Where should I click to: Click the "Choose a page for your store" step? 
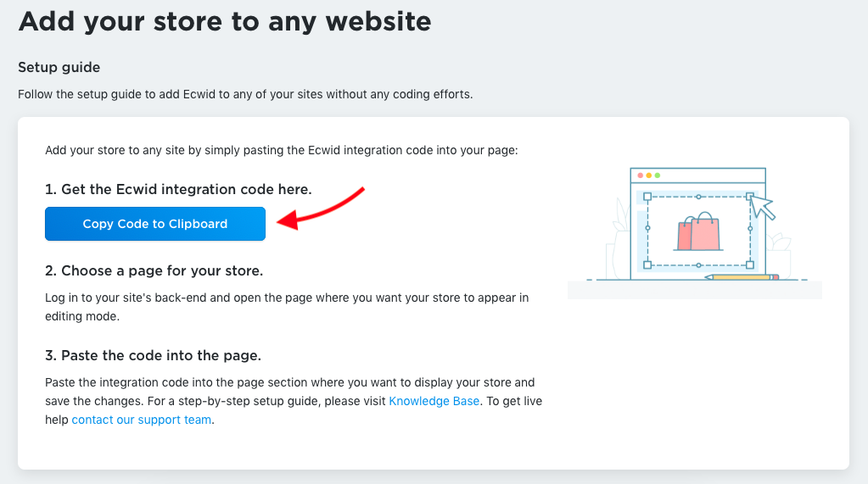click(x=154, y=270)
